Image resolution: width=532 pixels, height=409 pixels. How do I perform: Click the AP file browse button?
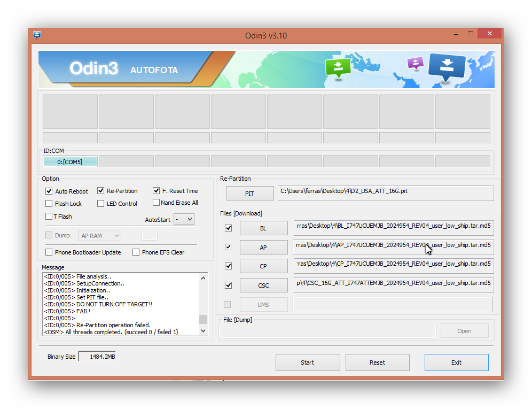coord(264,248)
